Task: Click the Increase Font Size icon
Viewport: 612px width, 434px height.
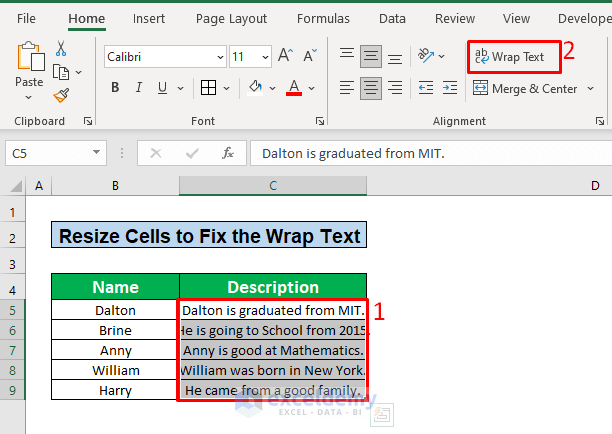Action: click(285, 56)
